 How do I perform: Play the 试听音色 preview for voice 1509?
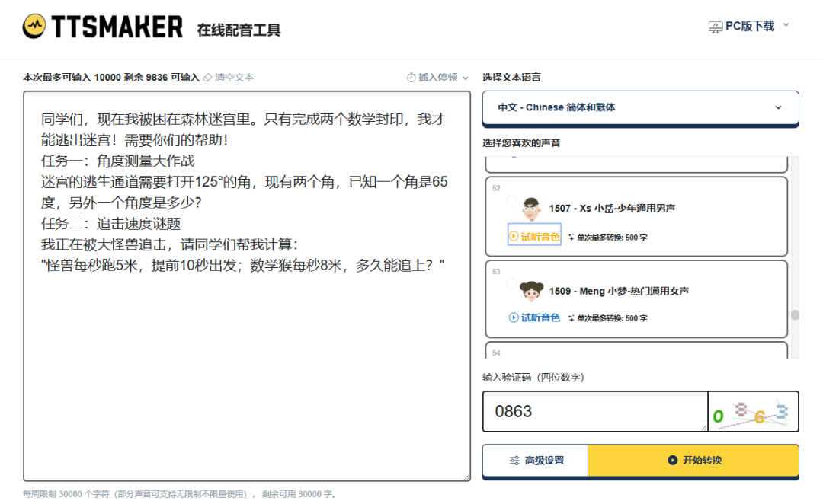click(x=536, y=317)
